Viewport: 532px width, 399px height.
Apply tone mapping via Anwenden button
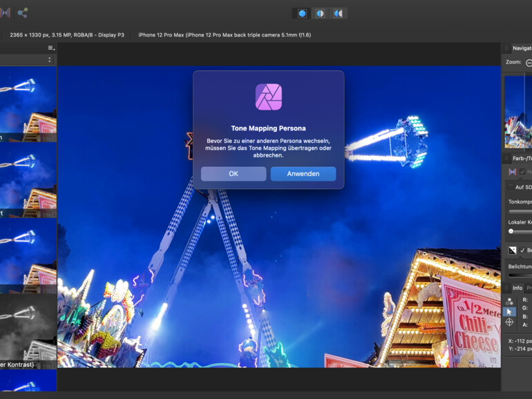pyautogui.click(x=303, y=173)
